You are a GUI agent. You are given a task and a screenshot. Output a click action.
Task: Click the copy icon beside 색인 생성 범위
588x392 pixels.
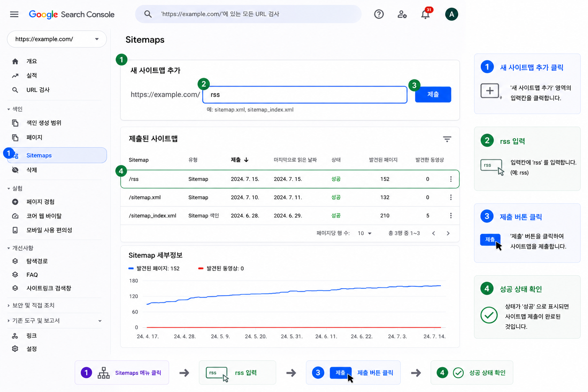15,123
